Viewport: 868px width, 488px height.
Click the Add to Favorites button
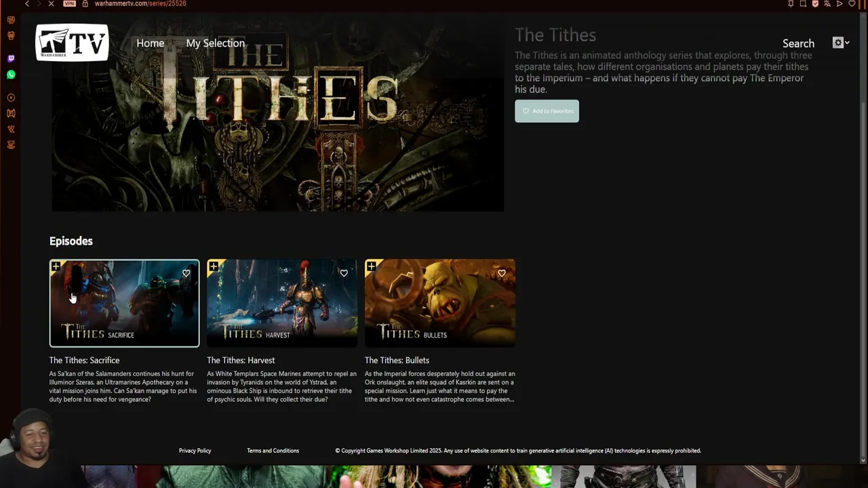click(547, 111)
